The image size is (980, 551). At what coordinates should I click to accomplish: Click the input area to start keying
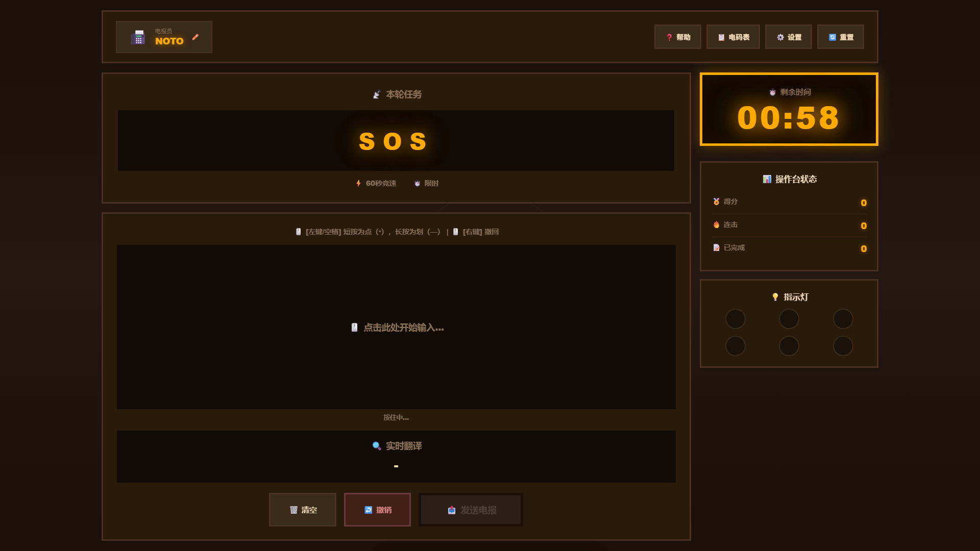(x=396, y=327)
